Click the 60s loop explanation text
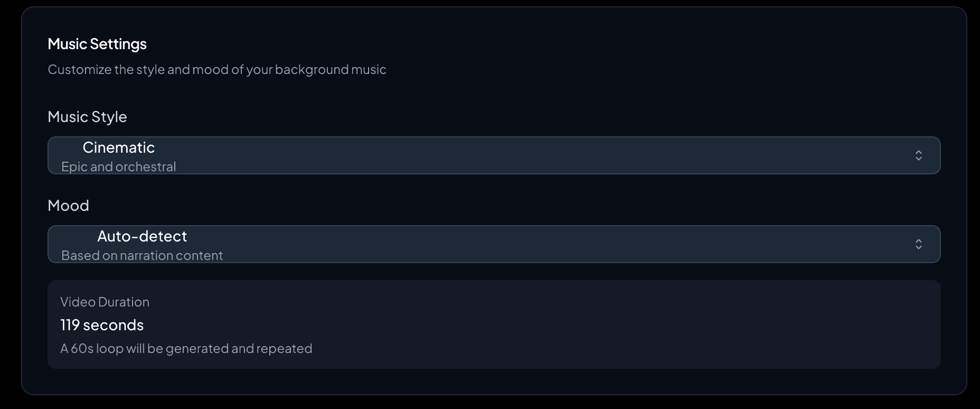 coord(186,348)
